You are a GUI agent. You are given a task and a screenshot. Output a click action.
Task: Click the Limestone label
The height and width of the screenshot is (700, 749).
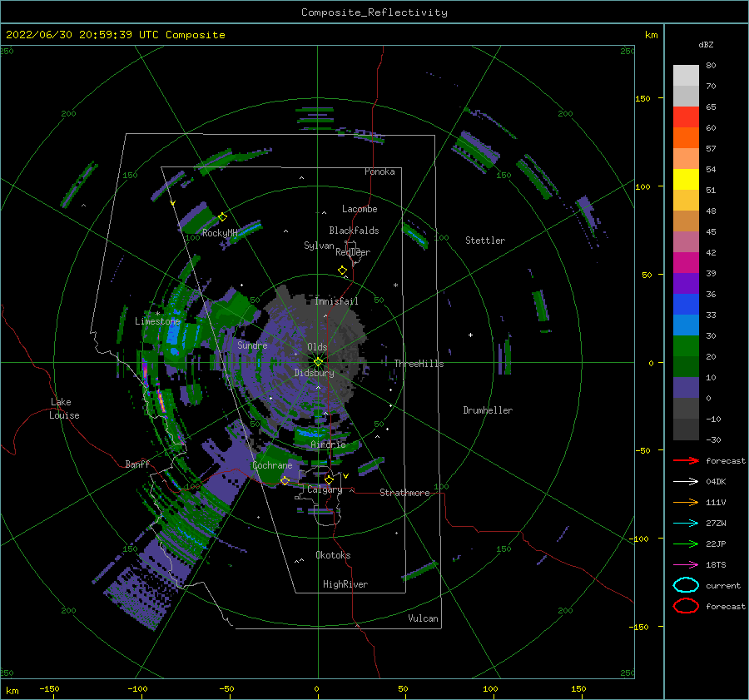point(157,321)
